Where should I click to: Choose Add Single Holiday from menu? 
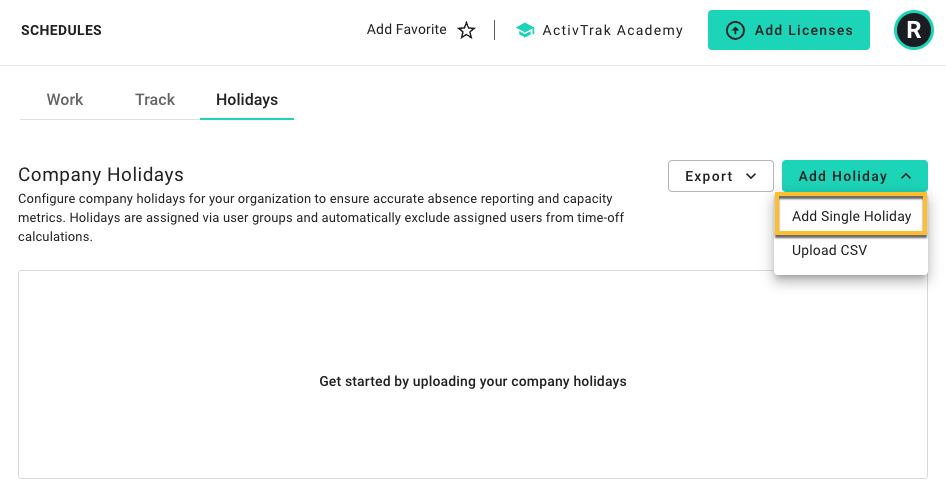click(851, 216)
